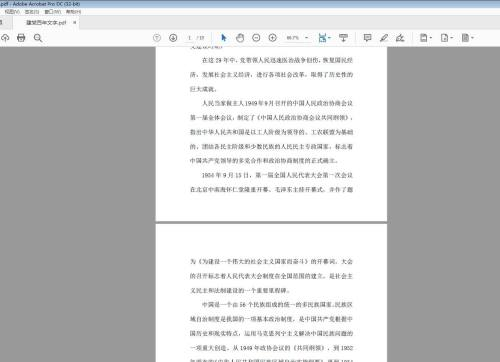Zoom out with the minus button
The width and height of the screenshot is (500, 362).
pos(256,38)
